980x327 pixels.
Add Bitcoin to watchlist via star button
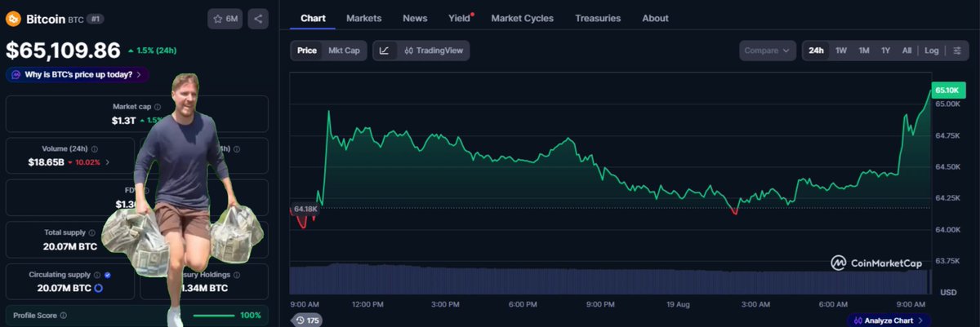(x=225, y=18)
